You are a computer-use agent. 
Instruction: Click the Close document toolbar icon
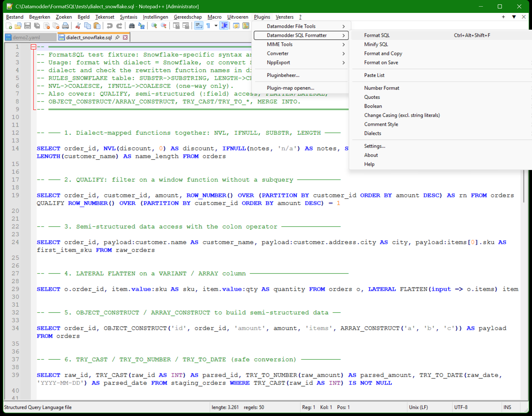pos(47,26)
